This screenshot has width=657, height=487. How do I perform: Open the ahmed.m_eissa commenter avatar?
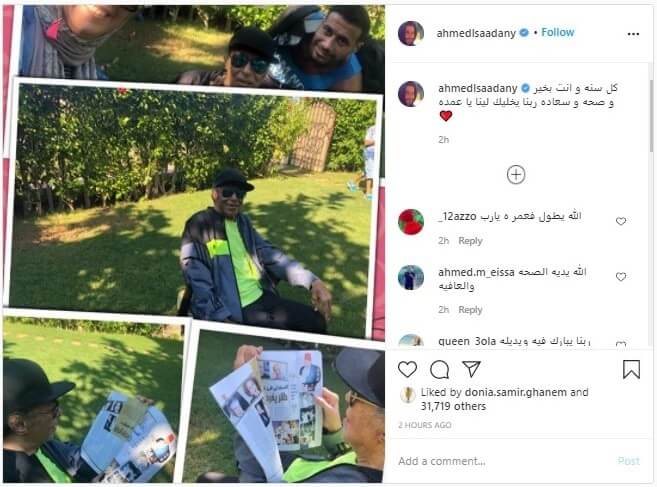click(x=411, y=277)
